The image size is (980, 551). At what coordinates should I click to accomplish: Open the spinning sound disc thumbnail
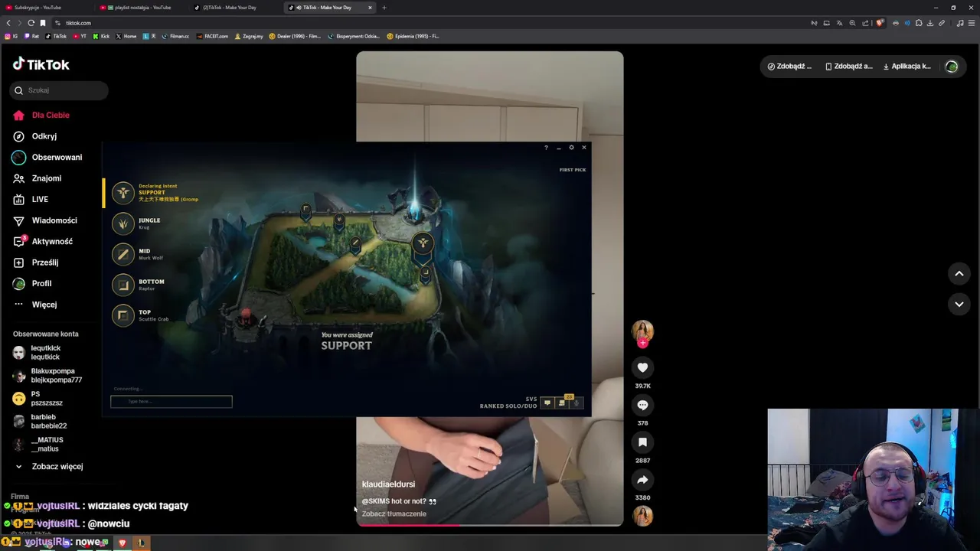[x=642, y=516]
